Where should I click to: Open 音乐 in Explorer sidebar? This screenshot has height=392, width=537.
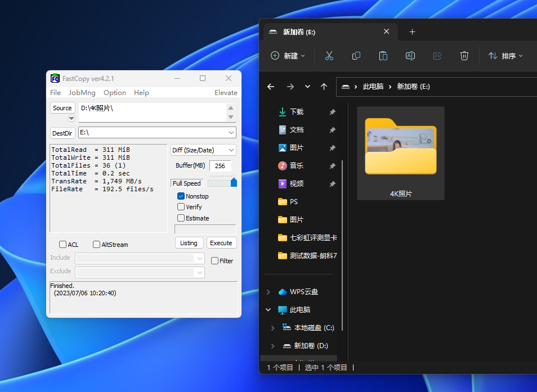point(297,165)
